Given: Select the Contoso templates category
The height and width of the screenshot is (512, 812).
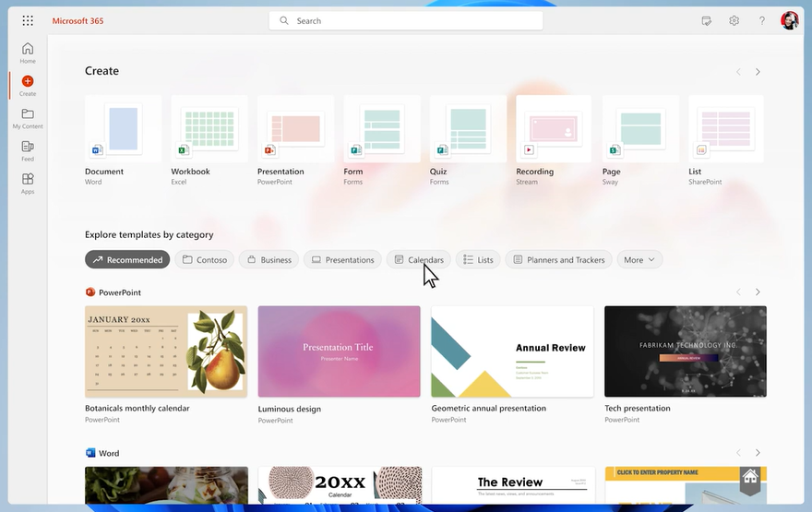Looking at the screenshot, I should click(x=205, y=260).
